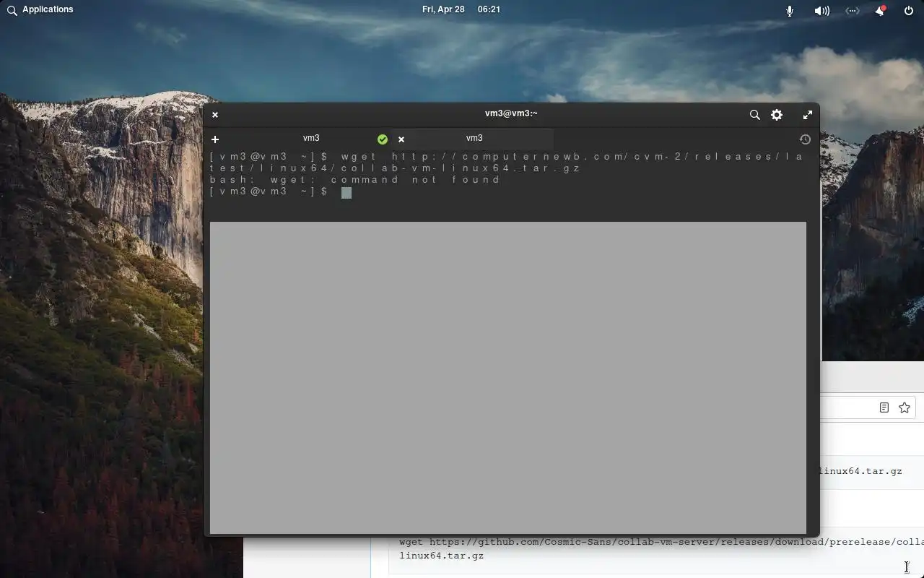Close the second vm3 tab
Viewport: 924px width, 578px height.
pos(401,139)
